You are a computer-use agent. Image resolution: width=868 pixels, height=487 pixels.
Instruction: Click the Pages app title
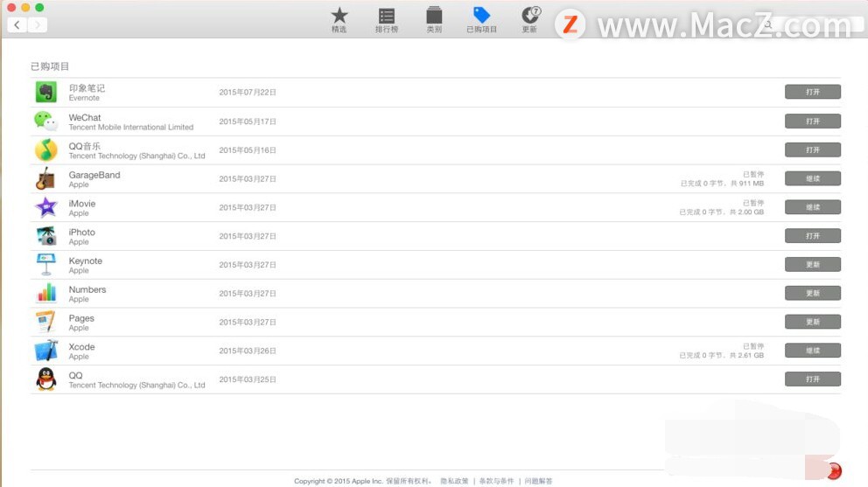click(x=81, y=318)
